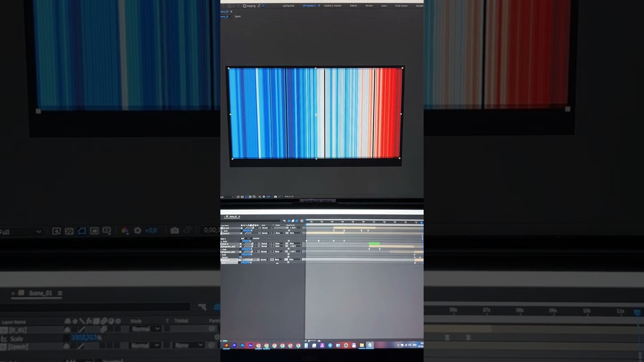Image resolution: width=644 pixels, height=362 pixels.
Task: Open Adobe Illustrator from the taskbar
Action: tap(226, 345)
